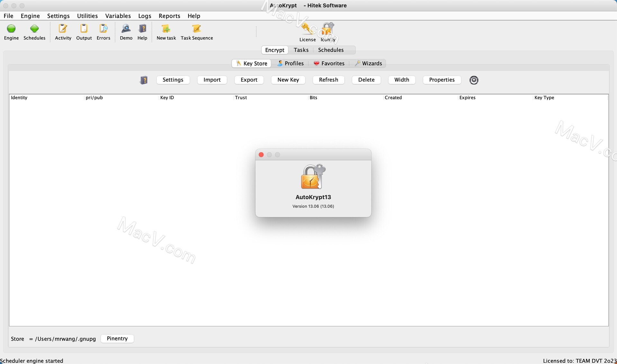Click the Width button
Screen dimensions: 617x364
point(402,80)
